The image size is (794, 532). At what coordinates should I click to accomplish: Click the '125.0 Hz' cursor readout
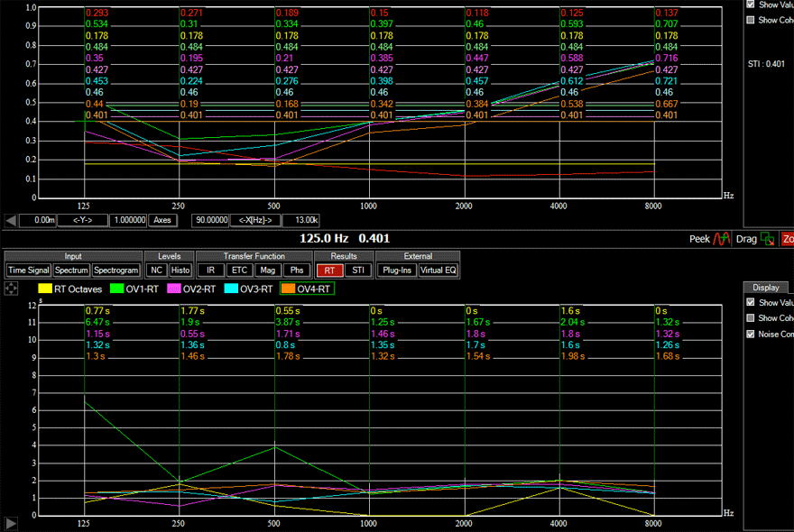324,238
